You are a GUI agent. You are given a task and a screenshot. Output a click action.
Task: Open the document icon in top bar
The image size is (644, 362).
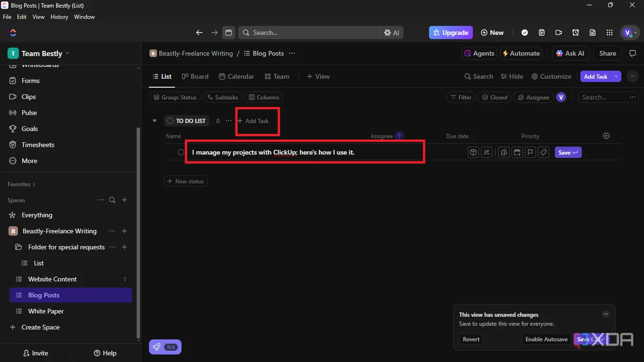tap(593, 33)
